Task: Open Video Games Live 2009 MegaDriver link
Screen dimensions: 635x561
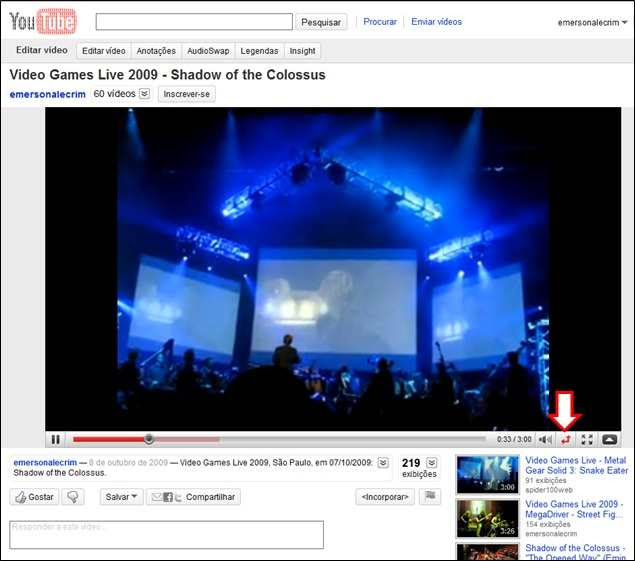Action: (x=573, y=509)
